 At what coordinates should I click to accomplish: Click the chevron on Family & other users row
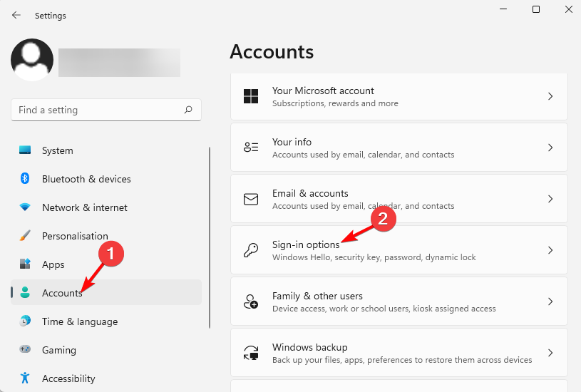tap(550, 301)
